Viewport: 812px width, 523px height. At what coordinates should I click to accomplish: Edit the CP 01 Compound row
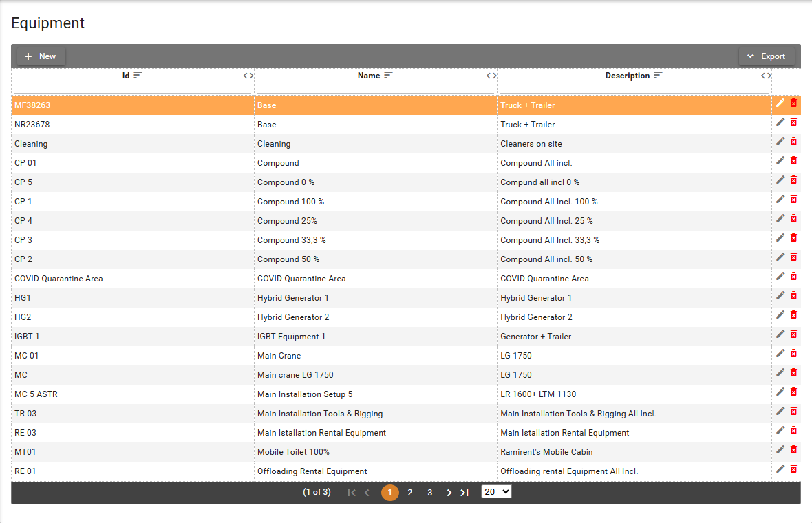point(780,160)
